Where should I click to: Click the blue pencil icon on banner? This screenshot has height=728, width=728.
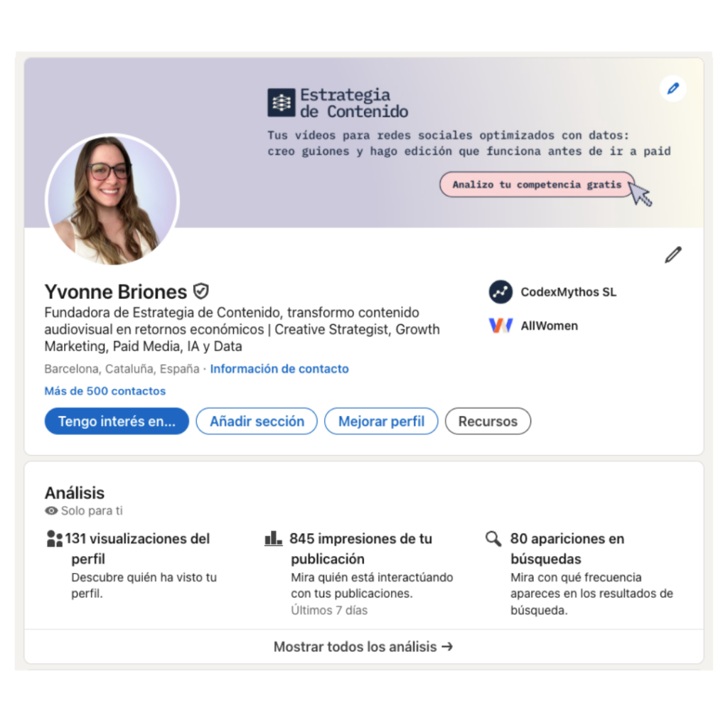tap(673, 88)
